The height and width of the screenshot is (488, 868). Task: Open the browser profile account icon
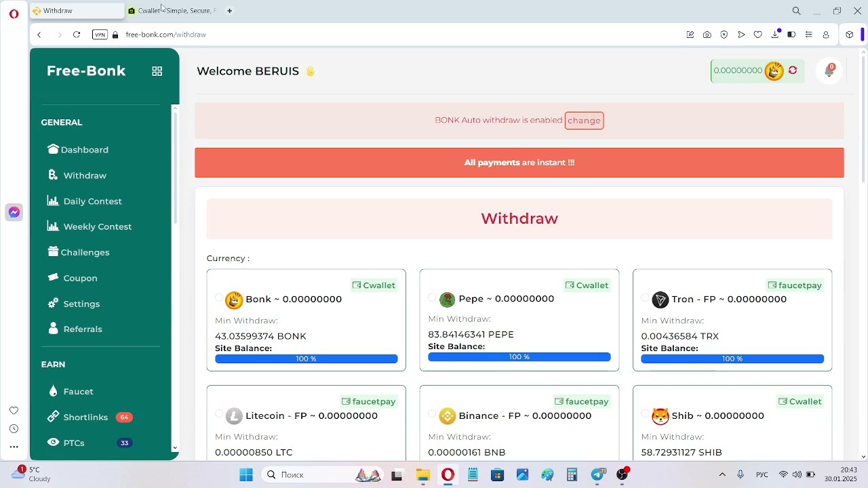click(826, 35)
